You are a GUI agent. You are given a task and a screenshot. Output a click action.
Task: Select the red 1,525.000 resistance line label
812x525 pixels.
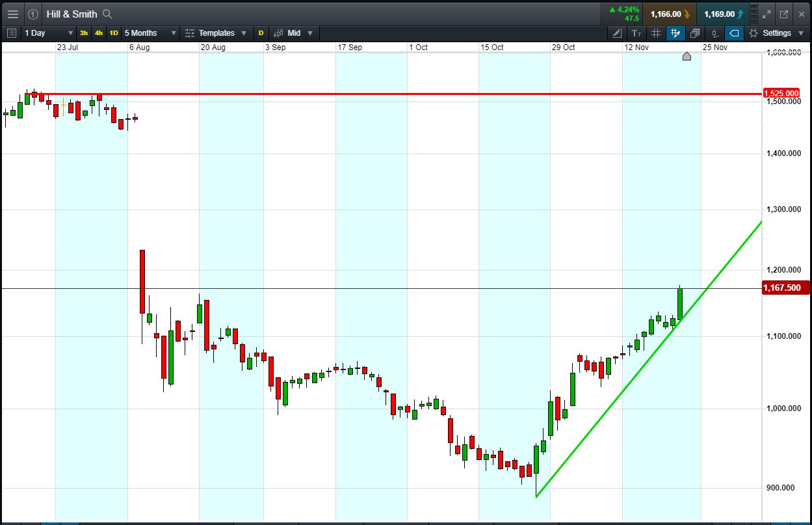click(x=781, y=94)
